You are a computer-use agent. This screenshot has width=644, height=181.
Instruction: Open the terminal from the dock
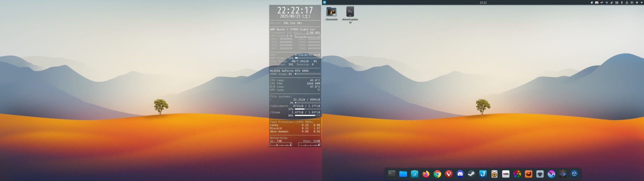(391, 174)
